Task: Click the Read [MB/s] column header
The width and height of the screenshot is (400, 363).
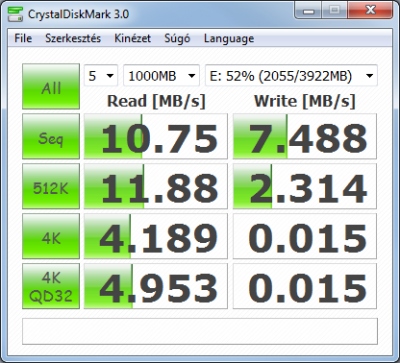Action: click(x=156, y=101)
